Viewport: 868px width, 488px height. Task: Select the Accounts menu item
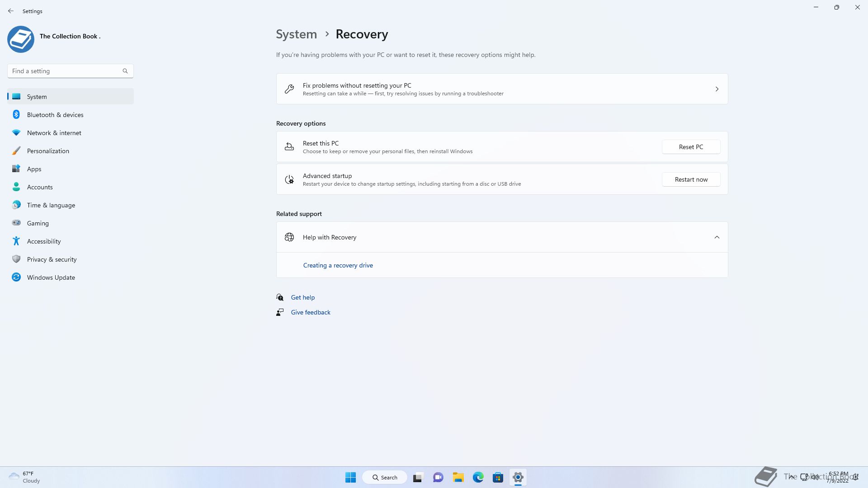[x=40, y=187]
